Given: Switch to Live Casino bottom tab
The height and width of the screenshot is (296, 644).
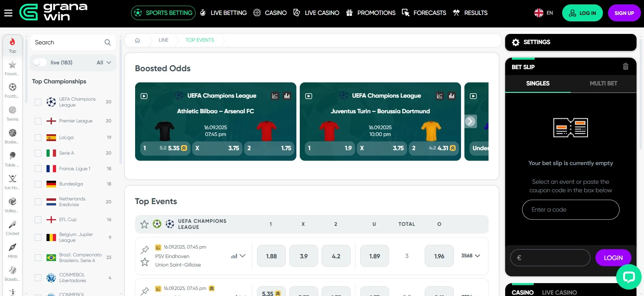Looking at the screenshot, I should 559,292.
